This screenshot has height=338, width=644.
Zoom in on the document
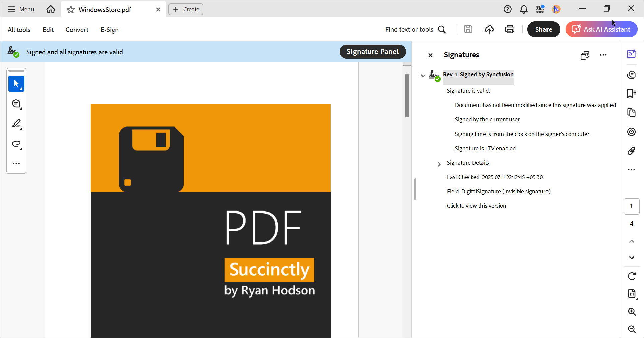click(x=632, y=312)
